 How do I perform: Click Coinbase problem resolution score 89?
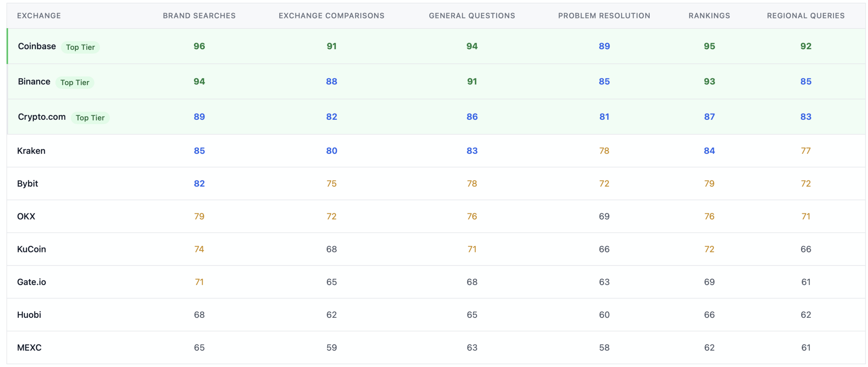coord(604,46)
